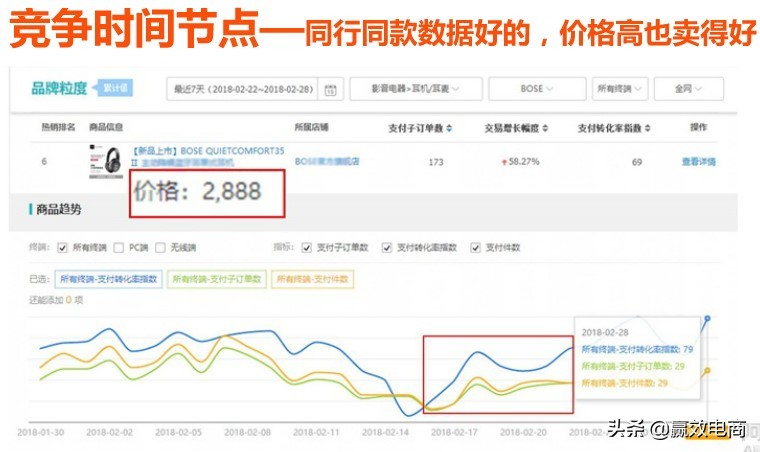
Task: Open the BOSE QUIETCOMFORT35 II product link
Action: pyautogui.click(x=208, y=156)
